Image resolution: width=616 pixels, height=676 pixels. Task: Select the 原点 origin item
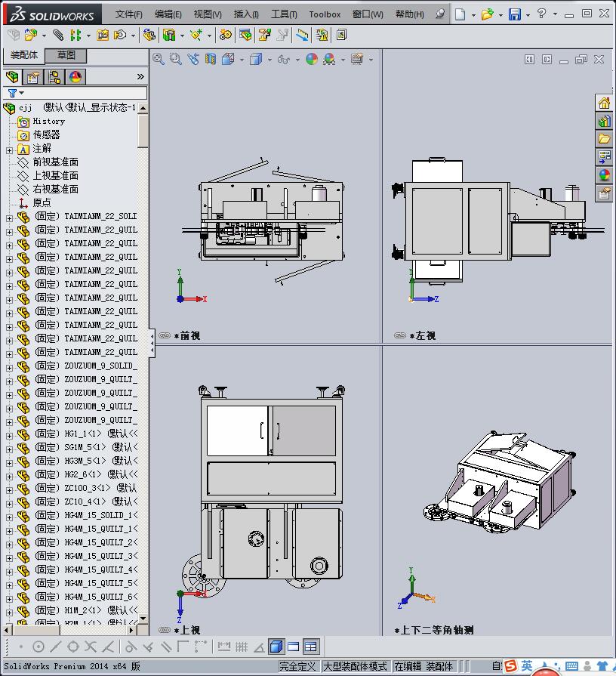[x=42, y=202]
